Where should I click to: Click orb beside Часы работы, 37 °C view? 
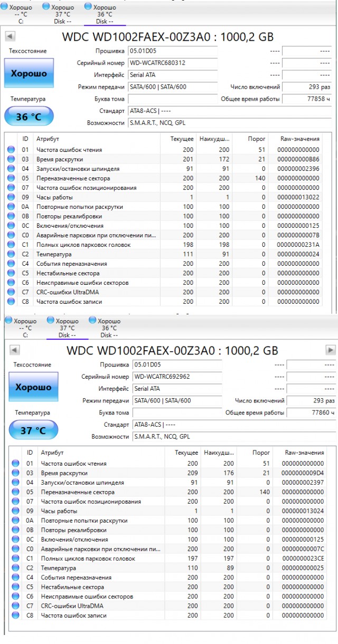coord(15,511)
